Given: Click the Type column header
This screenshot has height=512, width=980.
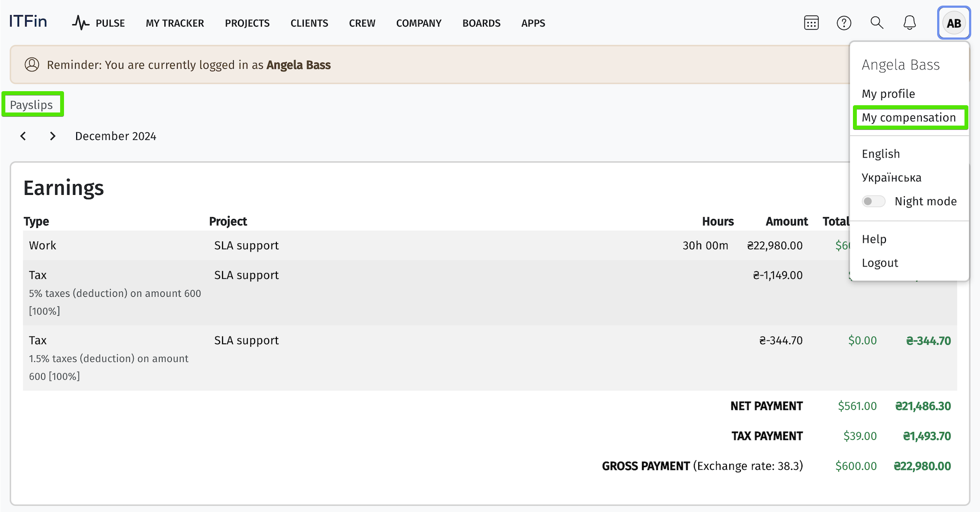Looking at the screenshot, I should 36,221.
